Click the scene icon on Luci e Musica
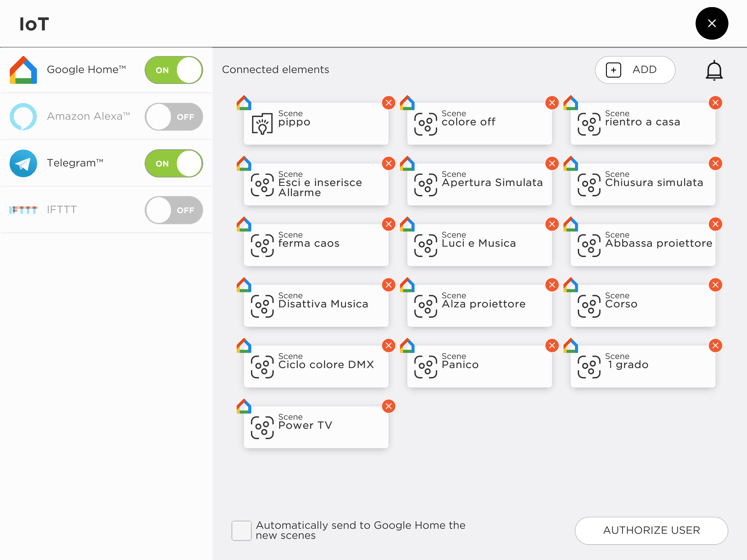The image size is (747, 560). pyautogui.click(x=425, y=246)
